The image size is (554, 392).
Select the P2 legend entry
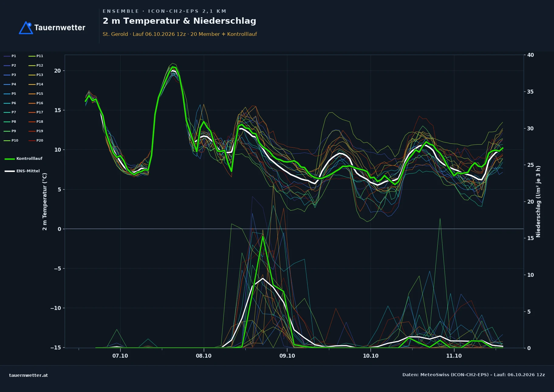[10, 65]
